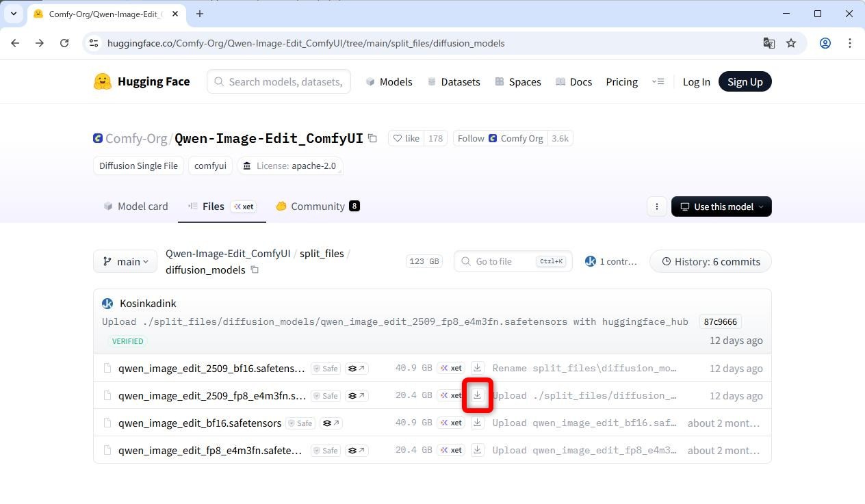Viewport: 865px width, 504px height.
Task: Expand the additional navigation menu
Action: click(x=658, y=81)
